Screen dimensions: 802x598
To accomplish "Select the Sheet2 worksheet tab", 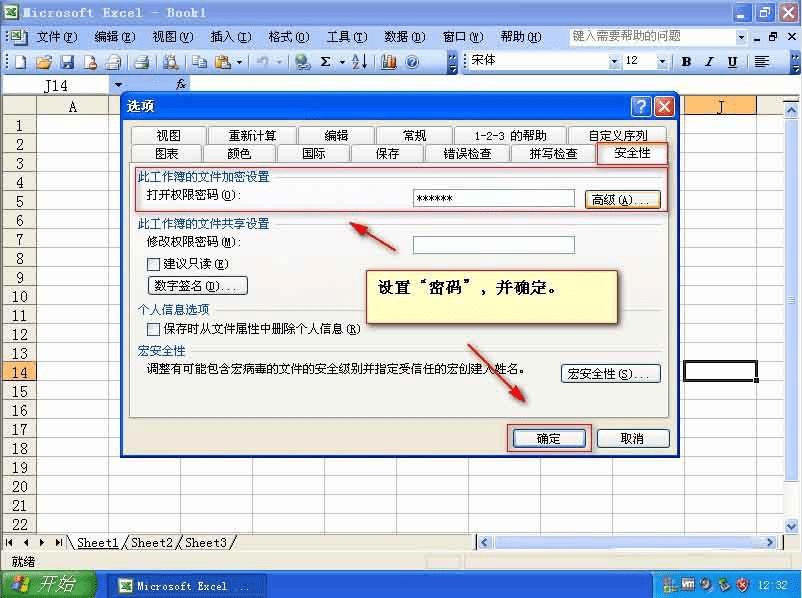I will pyautogui.click(x=152, y=542).
